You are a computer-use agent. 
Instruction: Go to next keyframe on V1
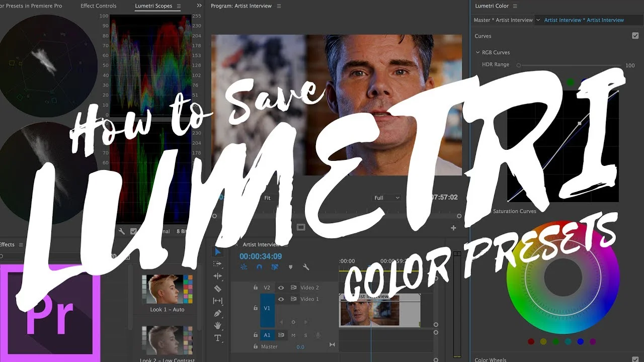pos(305,322)
